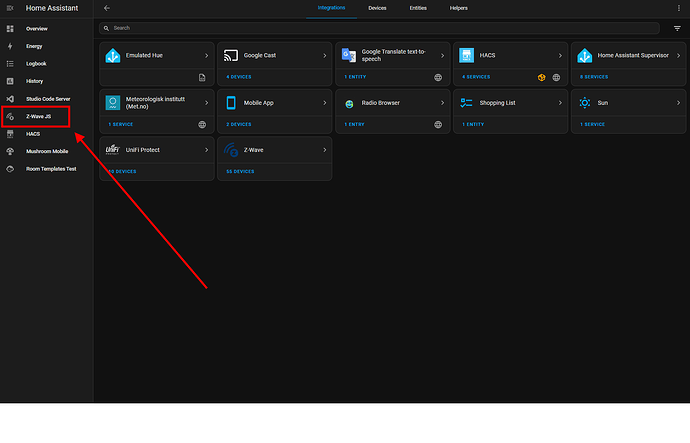This screenshot has height=443, width=690.
Task: Open the 4 DEVICES link on Google Cast
Action: coord(239,77)
